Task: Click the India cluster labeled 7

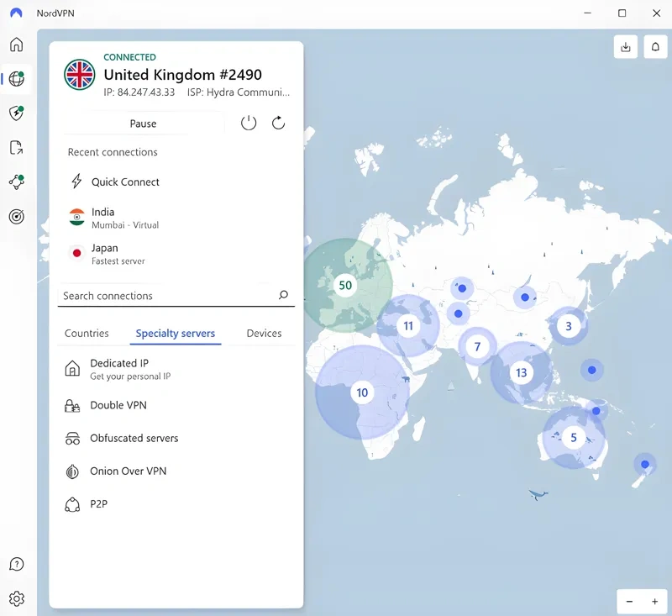Action: [477, 346]
